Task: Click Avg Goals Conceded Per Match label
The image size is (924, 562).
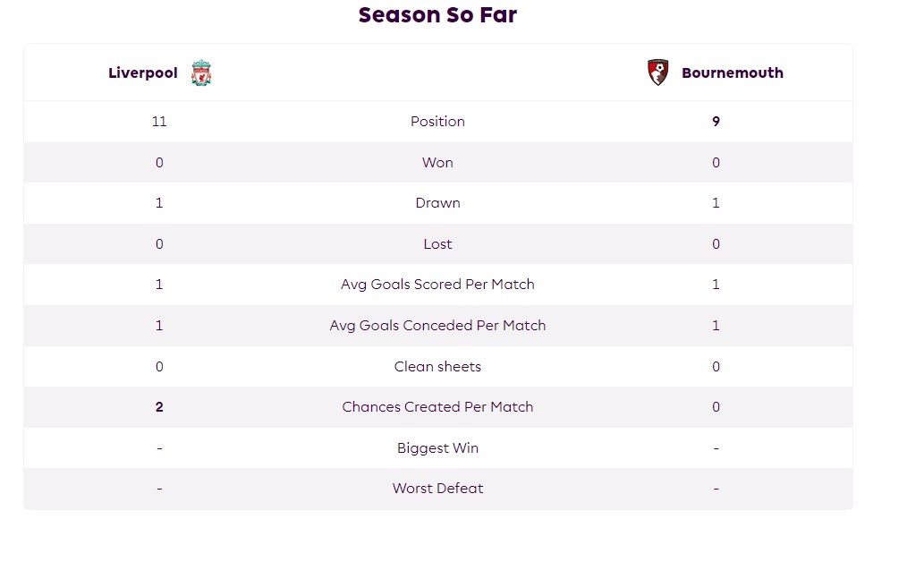Action: [x=437, y=326]
